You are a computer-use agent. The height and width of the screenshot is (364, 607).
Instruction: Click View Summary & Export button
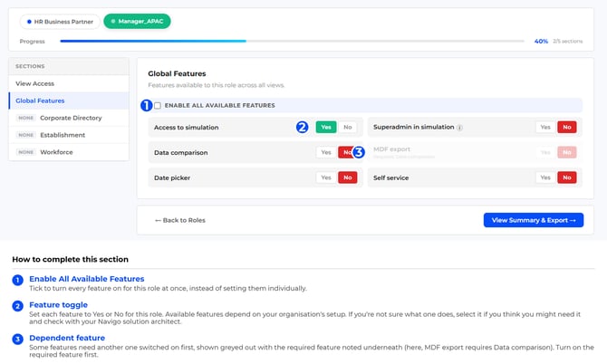click(534, 220)
